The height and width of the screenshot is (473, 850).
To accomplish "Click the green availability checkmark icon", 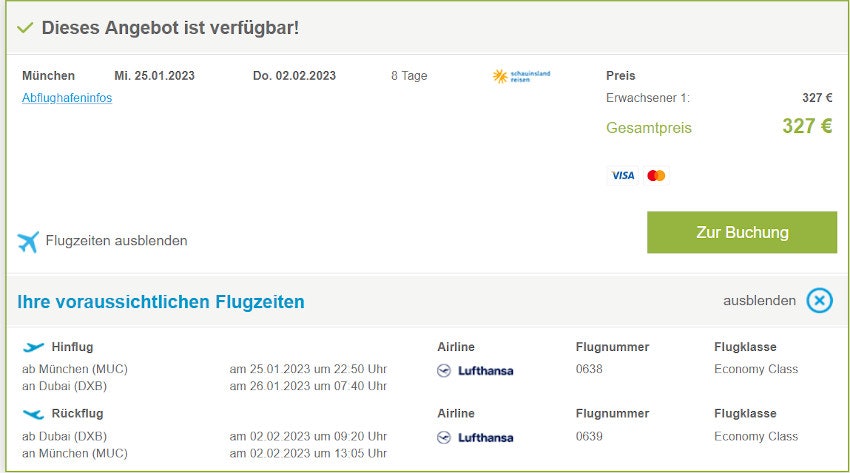I will click(25, 28).
